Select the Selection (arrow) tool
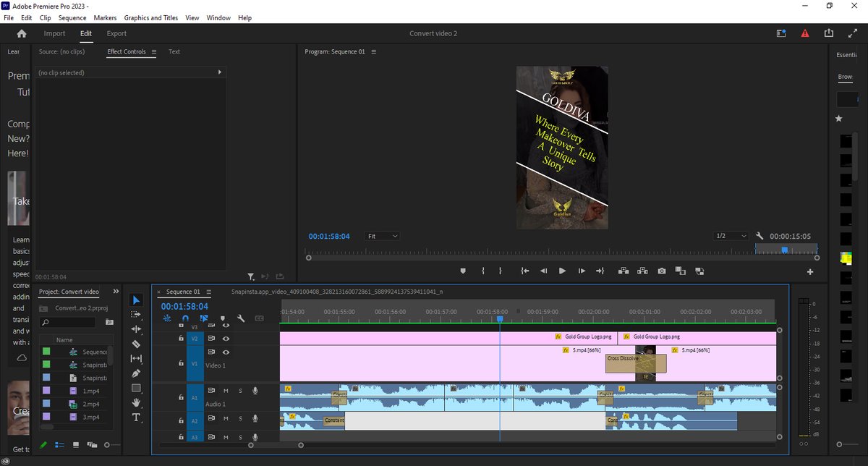868x466 pixels. click(136, 300)
